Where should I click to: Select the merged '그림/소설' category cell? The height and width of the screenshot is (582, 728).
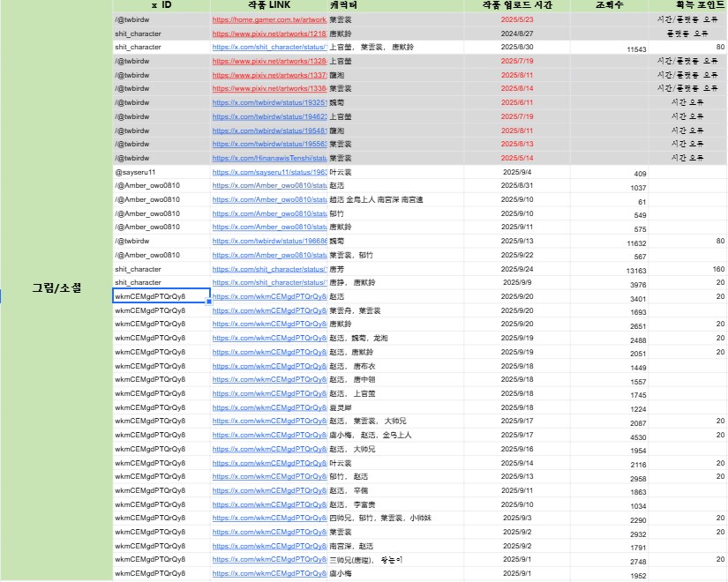click(56, 288)
